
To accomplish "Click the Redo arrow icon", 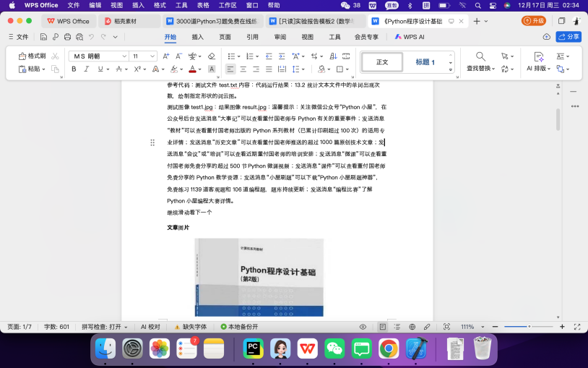I will [103, 37].
